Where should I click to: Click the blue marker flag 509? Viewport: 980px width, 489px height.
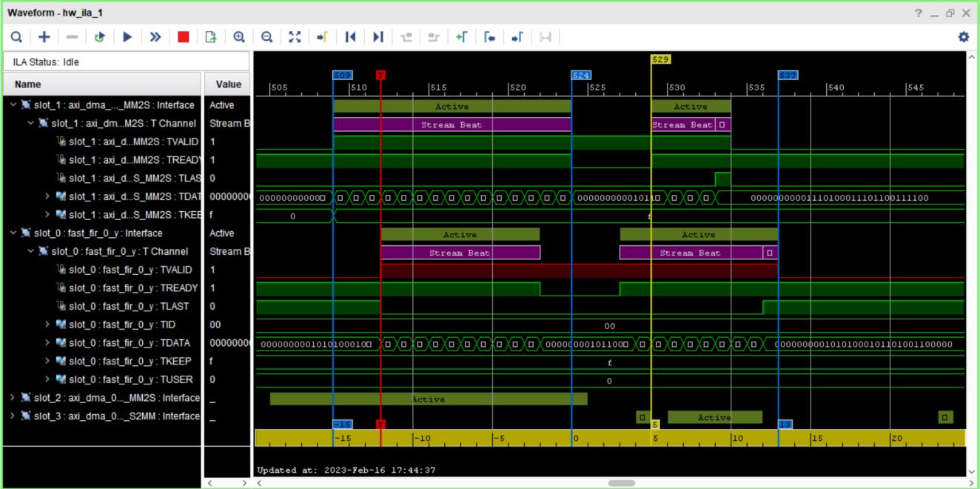coord(343,76)
